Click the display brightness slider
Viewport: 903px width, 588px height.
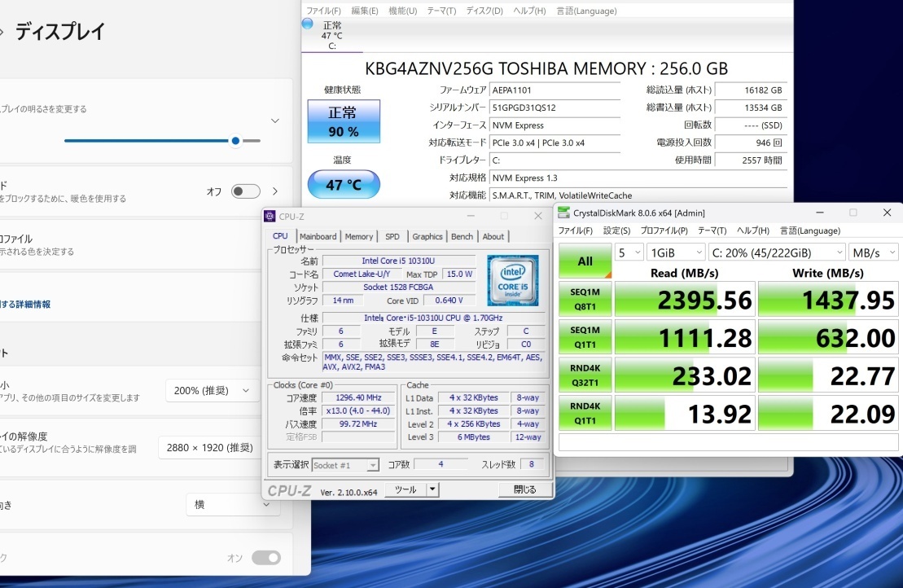coord(162,141)
